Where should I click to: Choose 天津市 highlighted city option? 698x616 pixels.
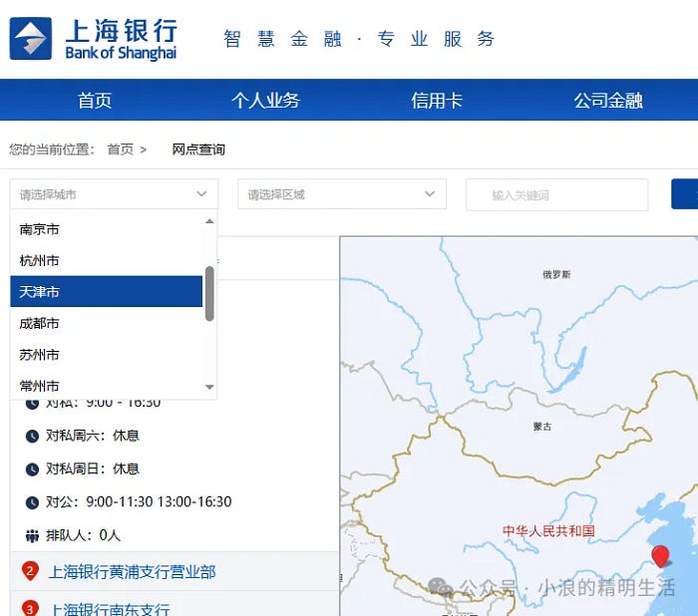(x=106, y=291)
